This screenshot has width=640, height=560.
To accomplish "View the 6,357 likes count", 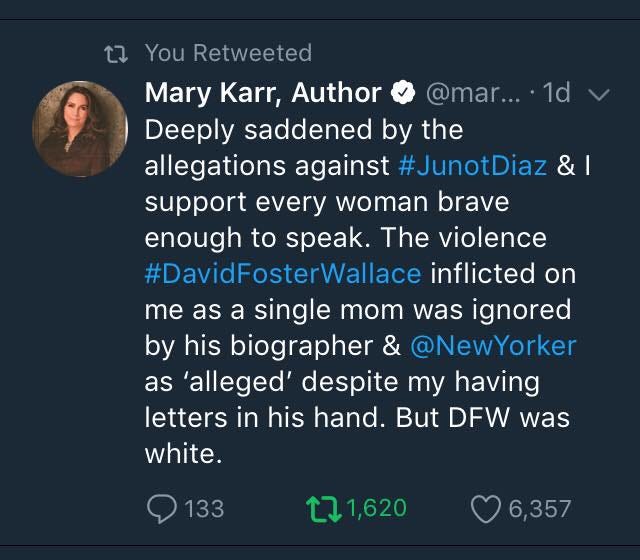I will [540, 509].
